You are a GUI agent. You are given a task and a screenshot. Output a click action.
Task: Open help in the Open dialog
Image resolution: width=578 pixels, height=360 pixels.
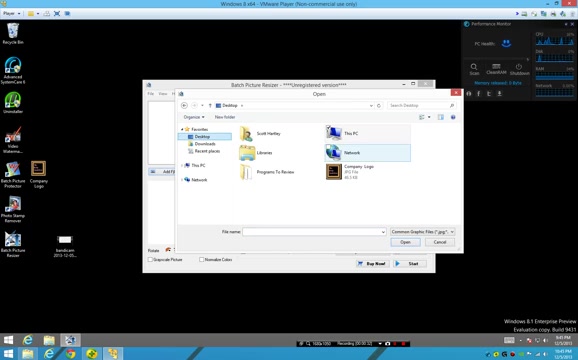pos(453,117)
